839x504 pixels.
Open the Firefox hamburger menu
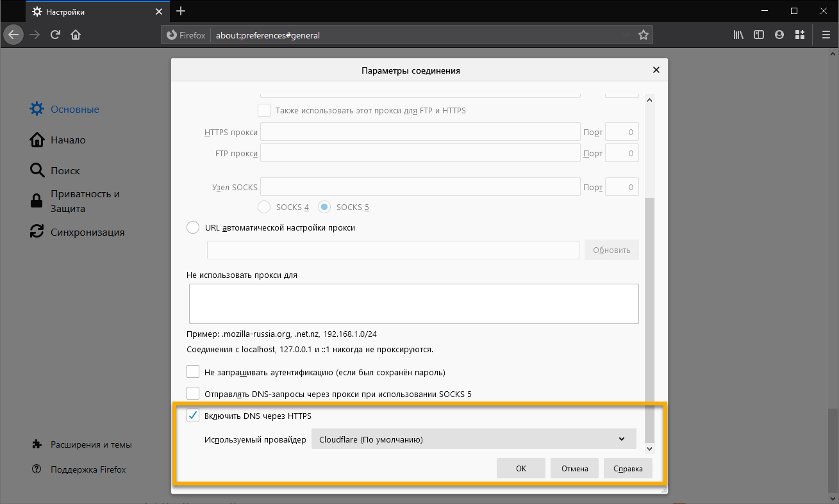coord(826,35)
